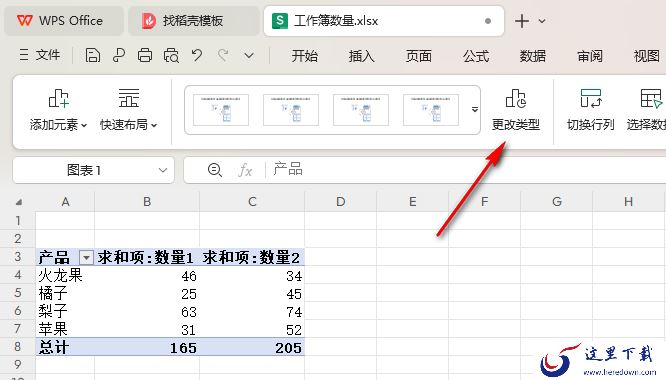
Task: Save the workbook with the save icon
Action: pyautogui.click(x=93, y=55)
